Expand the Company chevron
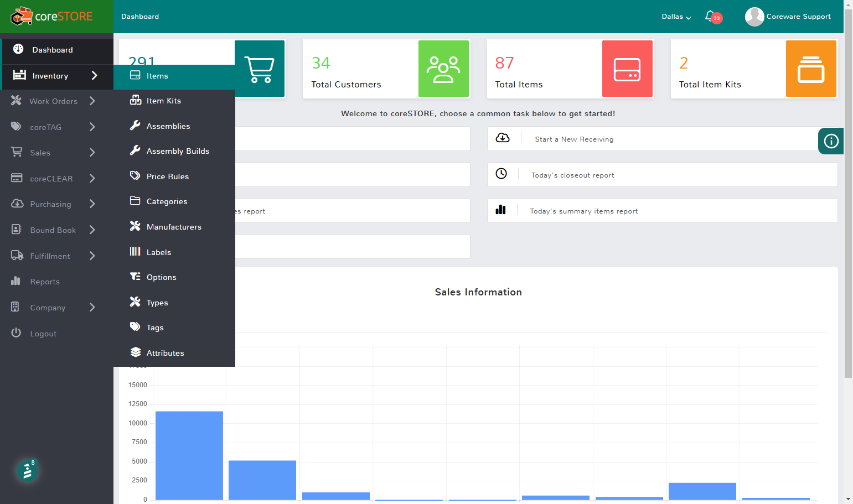The height and width of the screenshot is (504, 853). click(92, 307)
